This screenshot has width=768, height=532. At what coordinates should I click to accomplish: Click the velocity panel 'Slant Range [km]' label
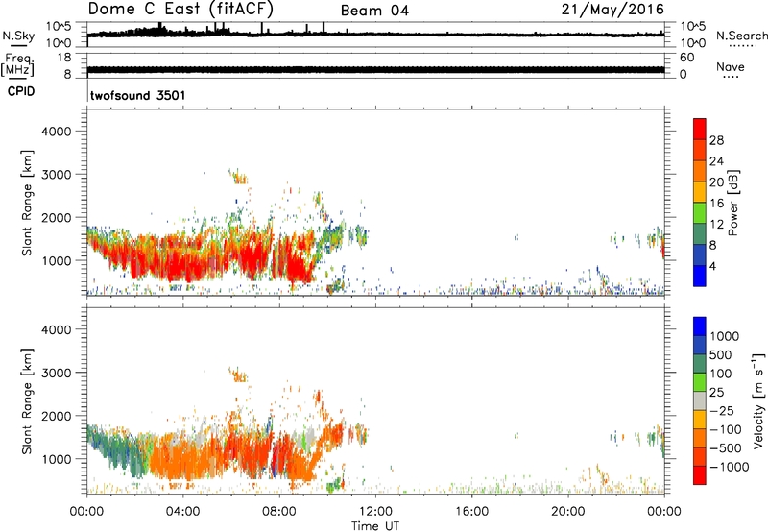tap(27, 401)
